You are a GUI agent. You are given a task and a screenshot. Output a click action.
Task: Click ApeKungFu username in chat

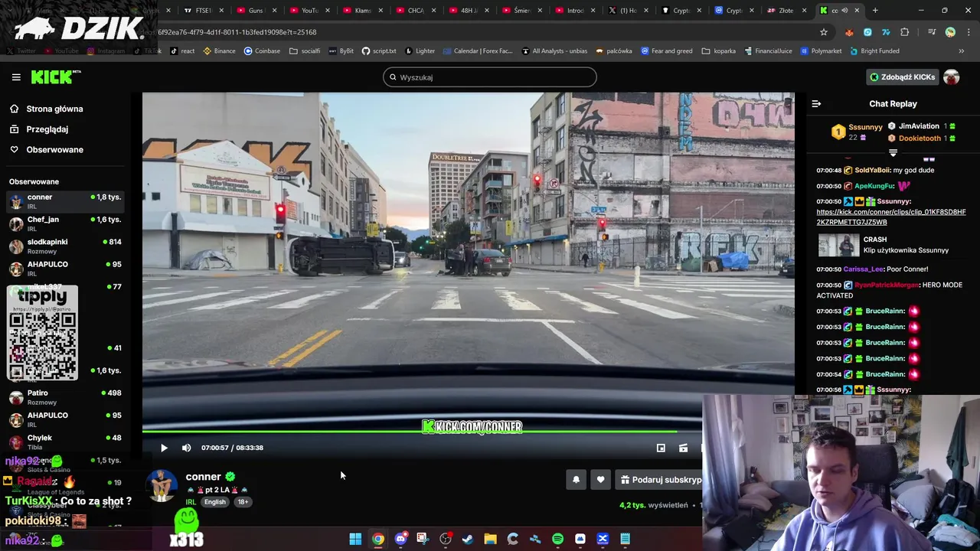tap(874, 186)
